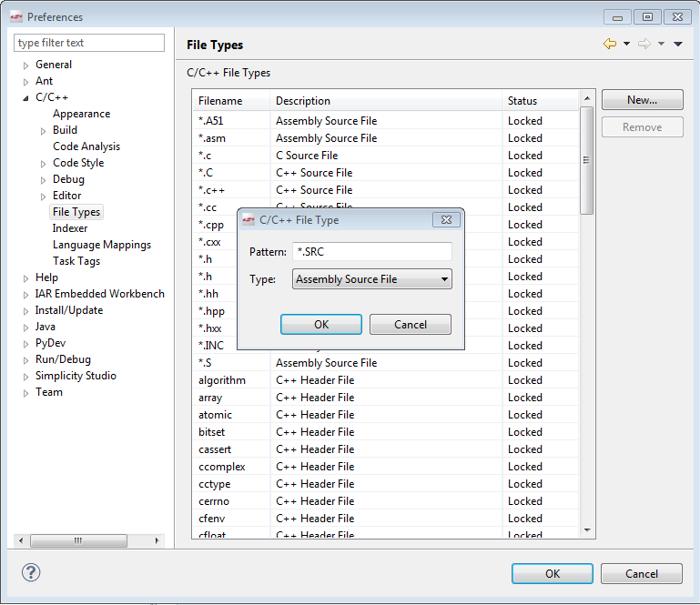Select Task Tags in the tree
700x605 pixels.
click(76, 261)
